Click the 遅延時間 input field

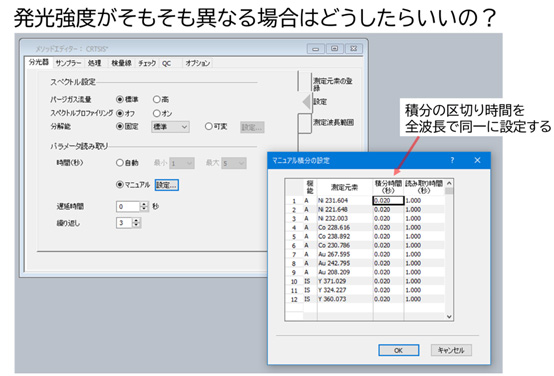click(x=128, y=206)
